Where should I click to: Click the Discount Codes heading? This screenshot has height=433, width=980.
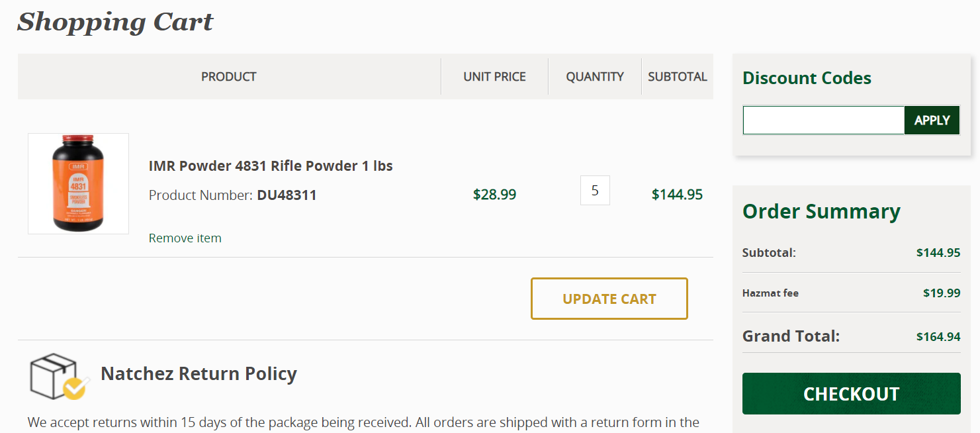coord(807,78)
